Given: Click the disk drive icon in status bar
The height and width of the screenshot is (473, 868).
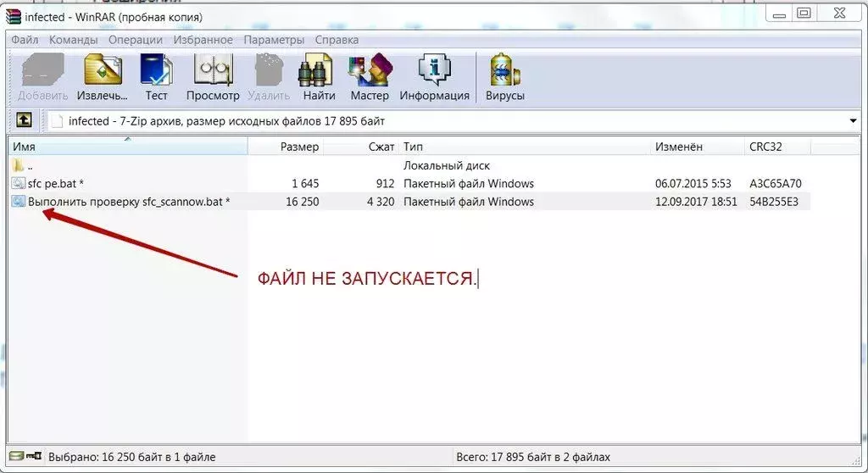Looking at the screenshot, I should [17, 456].
